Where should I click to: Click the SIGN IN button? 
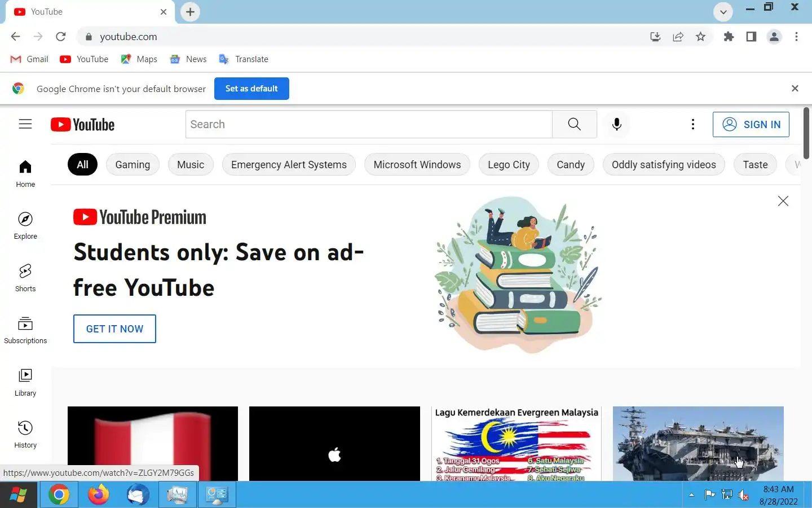pyautogui.click(x=751, y=124)
